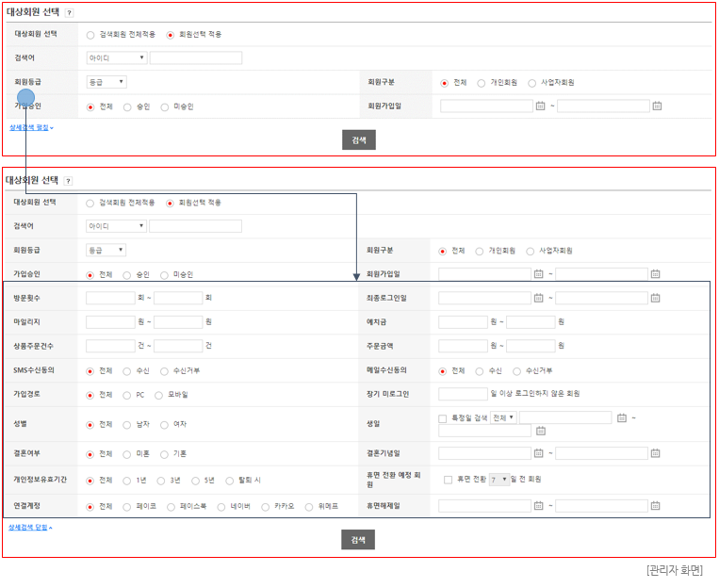
Task: Open end-date calendar for 회원가입일 in upper form
Action: 657,106
